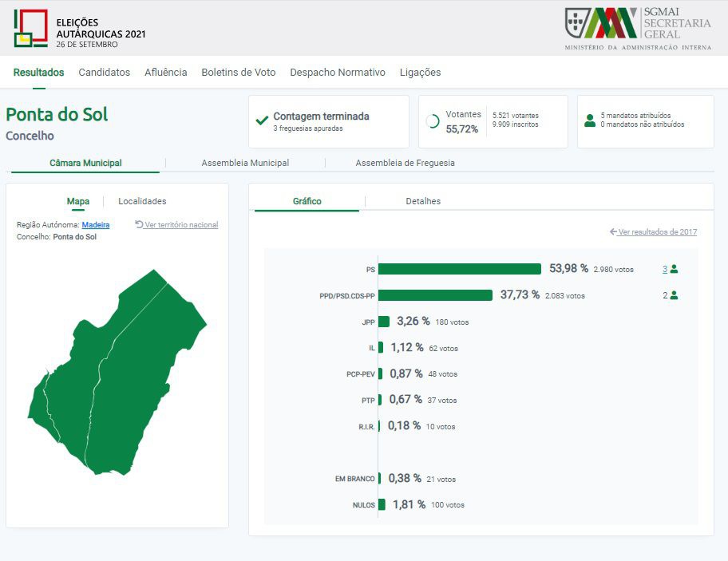
Task: Open the Despacho Normativo menu item
Action: click(x=338, y=73)
